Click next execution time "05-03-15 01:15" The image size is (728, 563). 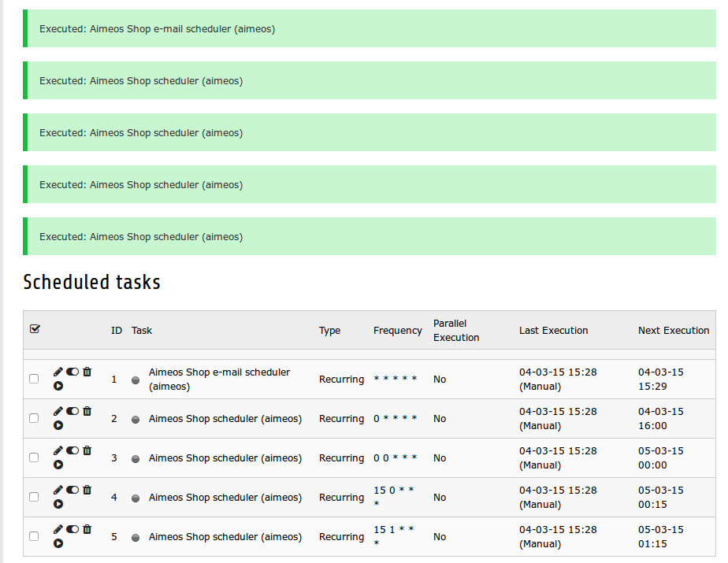[x=661, y=537]
